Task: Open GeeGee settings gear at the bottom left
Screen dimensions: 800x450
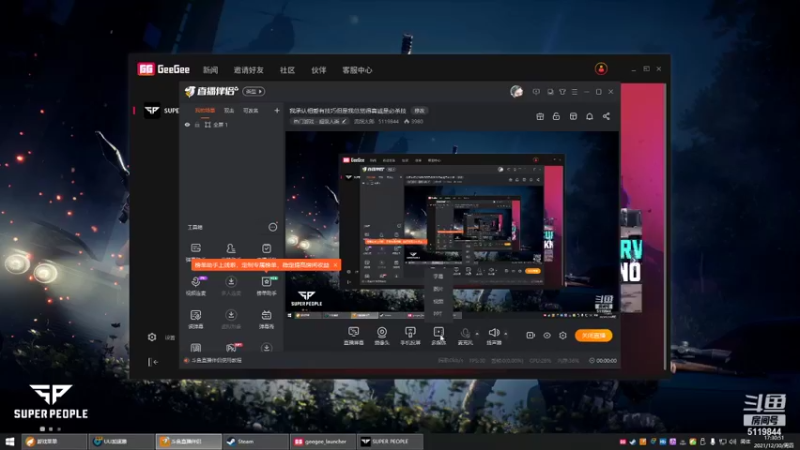Action: (152, 337)
